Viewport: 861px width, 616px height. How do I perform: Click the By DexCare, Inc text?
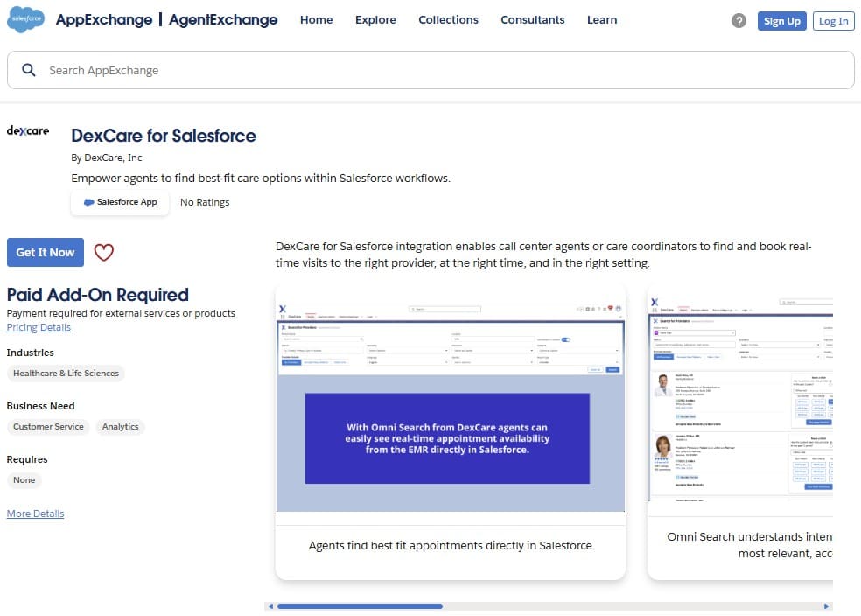(107, 157)
